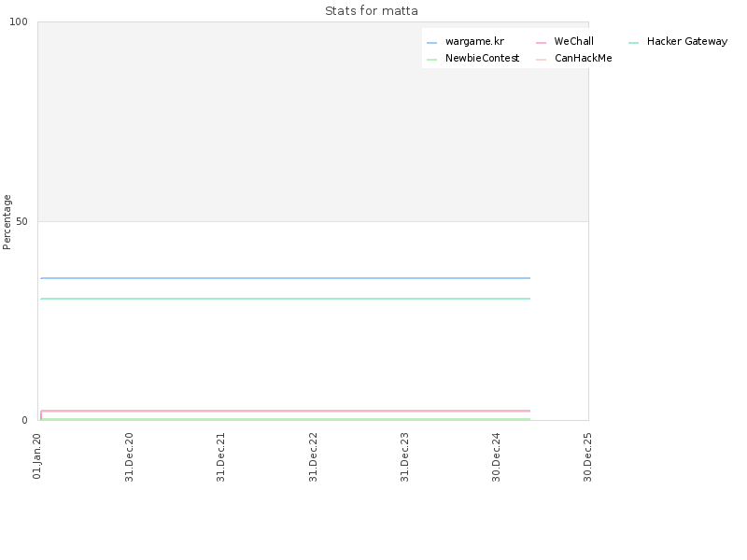Click the 31.Dec.22 x-axis tick label
Image resolution: width=747 pixels, height=560 pixels.
[x=313, y=457]
